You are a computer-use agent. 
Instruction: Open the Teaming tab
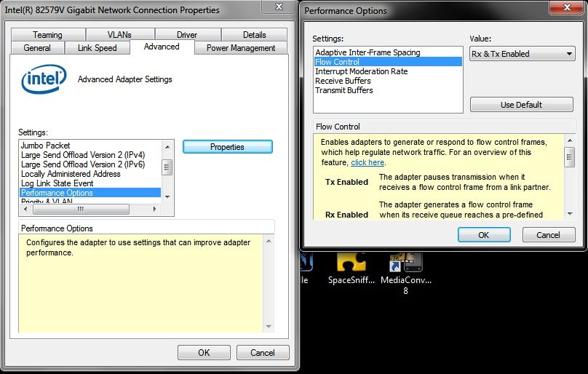click(47, 34)
